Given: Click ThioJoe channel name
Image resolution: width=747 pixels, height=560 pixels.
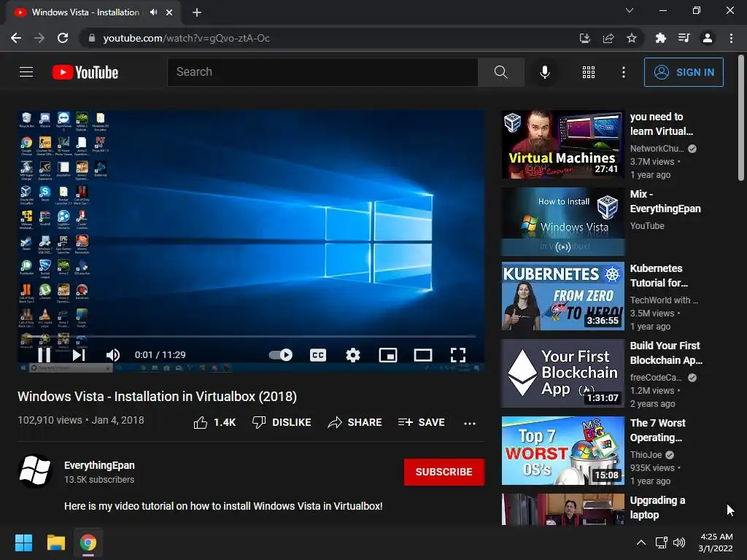Looking at the screenshot, I should [x=646, y=455].
